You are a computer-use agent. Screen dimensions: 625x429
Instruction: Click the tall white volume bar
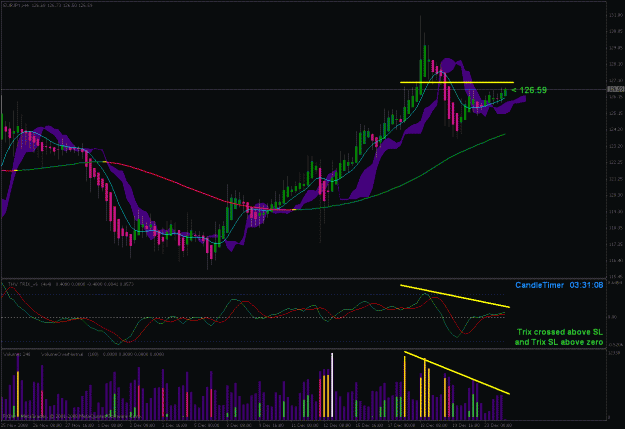coord(332,385)
